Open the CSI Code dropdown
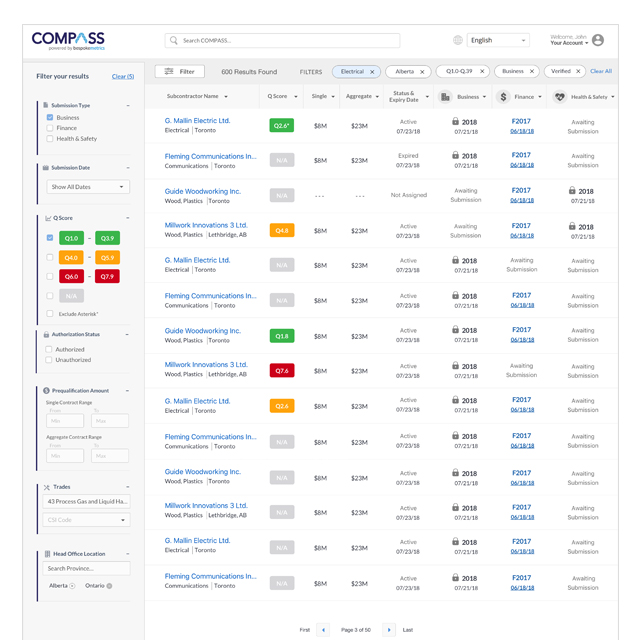The image size is (640, 640). pos(87,520)
